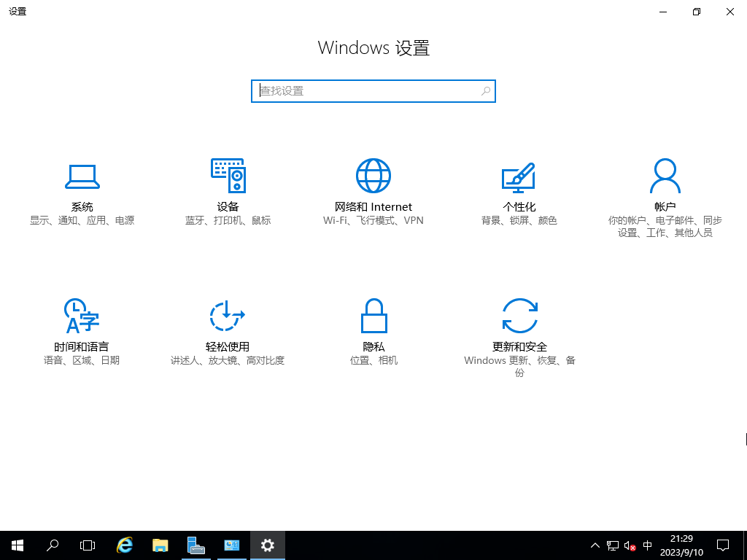
Task: Open the clock showing 21:29
Action: coord(681,545)
